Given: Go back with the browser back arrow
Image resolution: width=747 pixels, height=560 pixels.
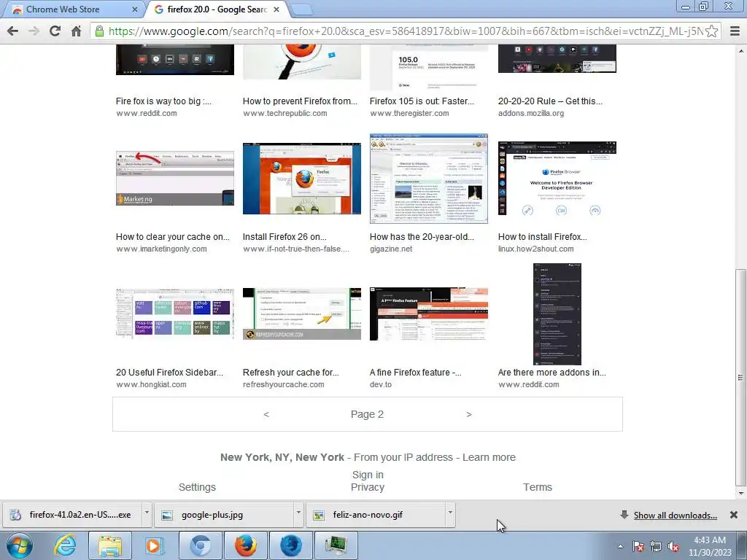Looking at the screenshot, I should pos(13,31).
